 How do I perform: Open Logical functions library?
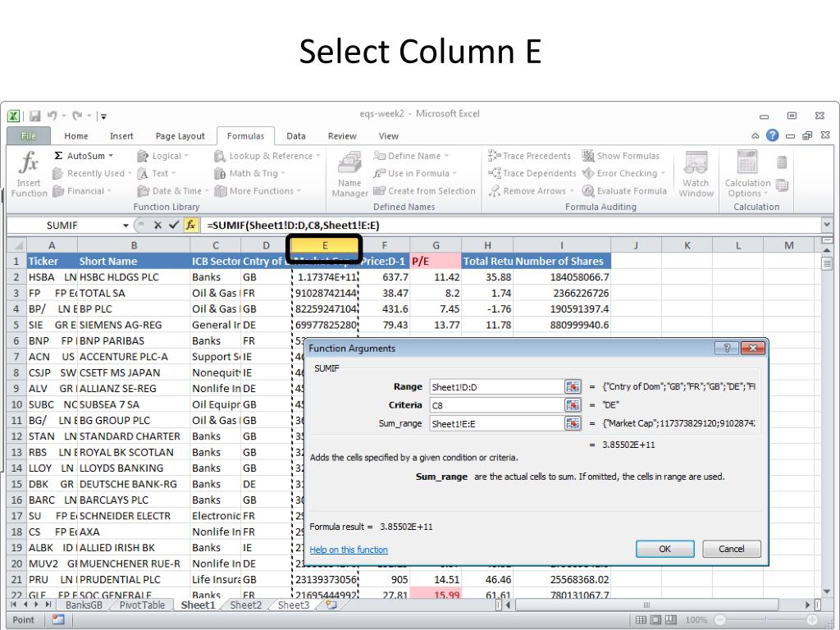[163, 156]
